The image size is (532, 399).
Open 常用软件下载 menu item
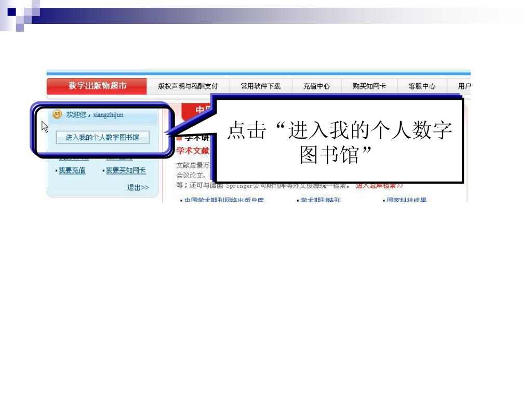(x=261, y=86)
